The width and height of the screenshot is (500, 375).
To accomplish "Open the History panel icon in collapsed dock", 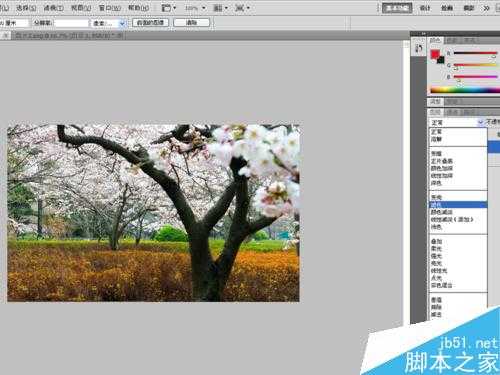I will pyautogui.click(x=419, y=49).
